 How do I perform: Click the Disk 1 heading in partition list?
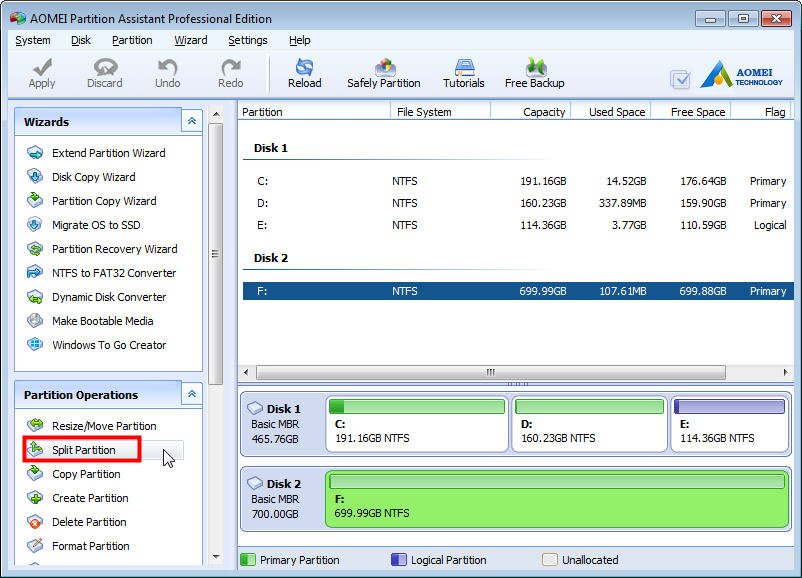tap(271, 148)
